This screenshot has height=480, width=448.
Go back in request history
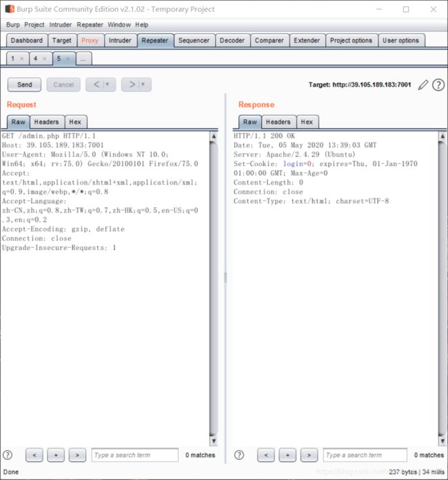tap(96, 85)
